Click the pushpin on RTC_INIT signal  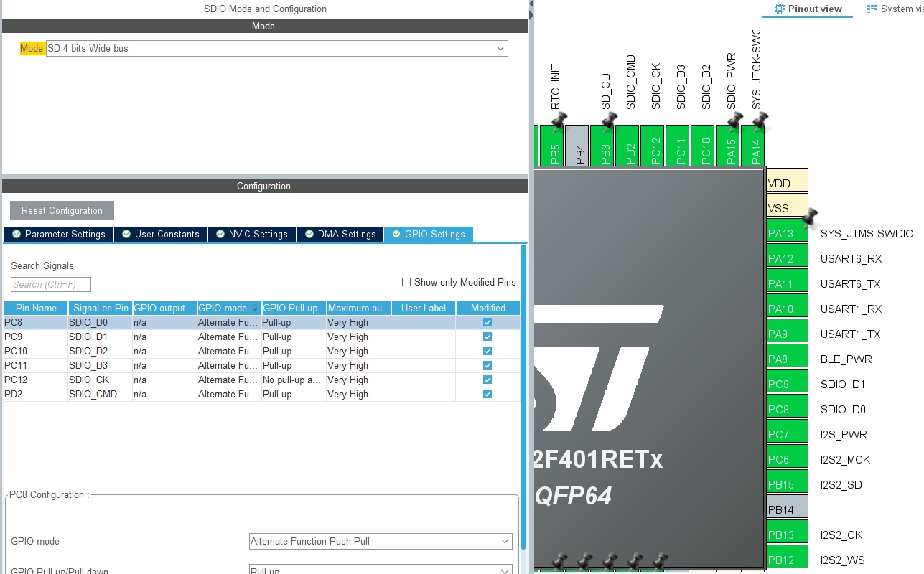[x=559, y=120]
